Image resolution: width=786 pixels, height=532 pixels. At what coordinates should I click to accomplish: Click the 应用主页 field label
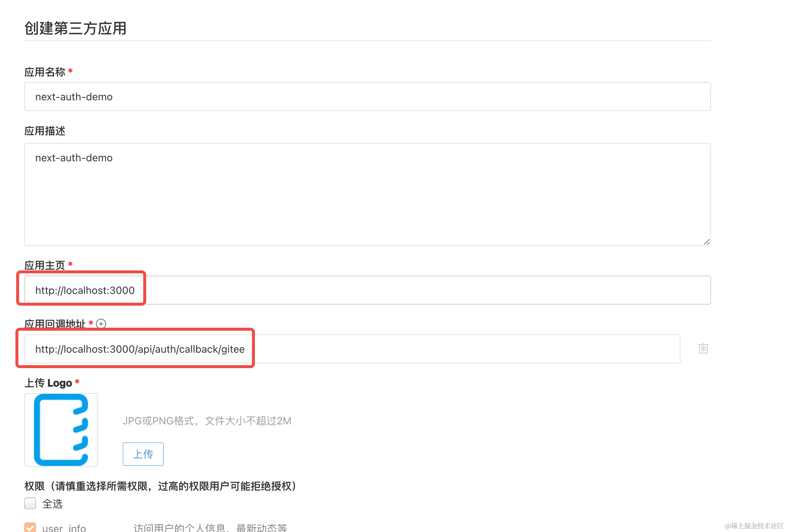tap(45, 265)
